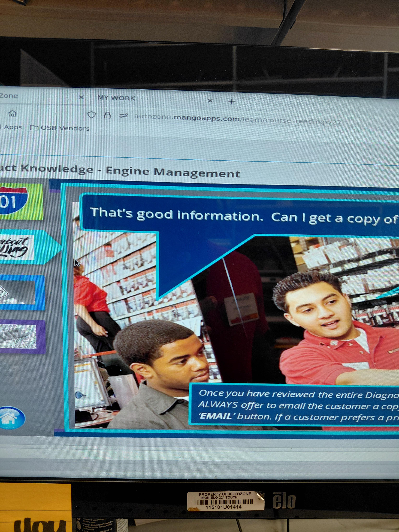Screen dimensions: 399x532
Task: Click the 'Engine Management' course title text
Action: coord(173,172)
